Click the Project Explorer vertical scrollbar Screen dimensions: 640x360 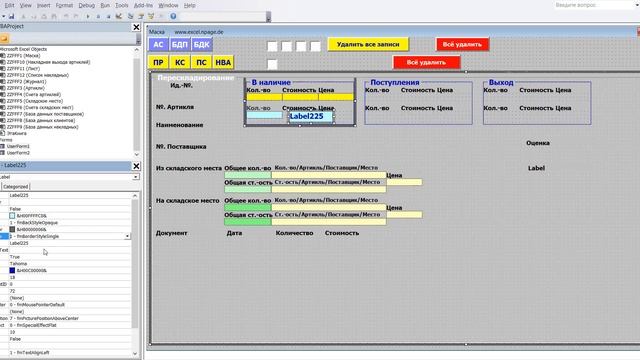(136, 102)
